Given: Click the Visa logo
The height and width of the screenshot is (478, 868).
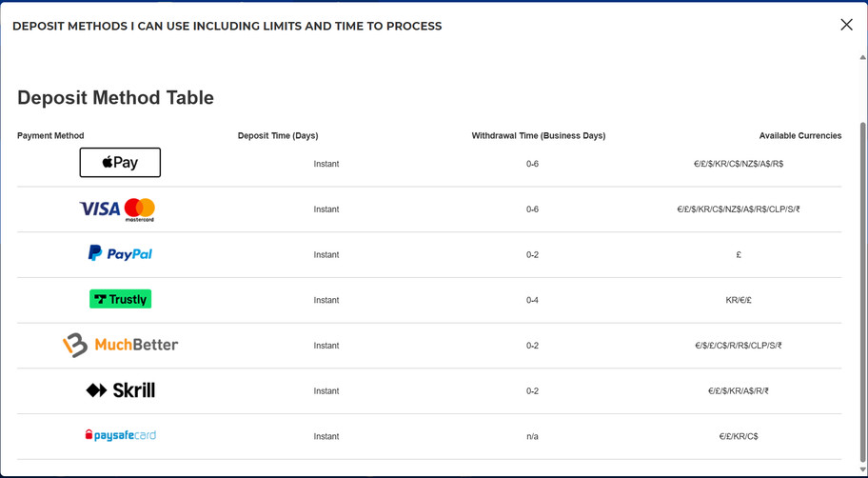Looking at the screenshot, I should click(x=99, y=209).
